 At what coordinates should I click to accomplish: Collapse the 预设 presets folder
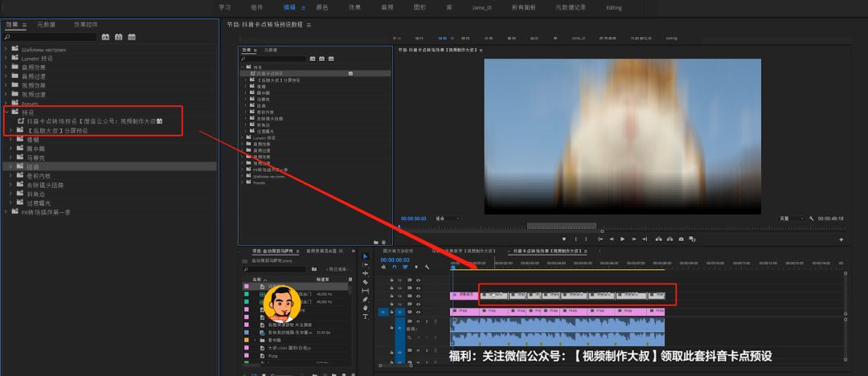pos(6,112)
